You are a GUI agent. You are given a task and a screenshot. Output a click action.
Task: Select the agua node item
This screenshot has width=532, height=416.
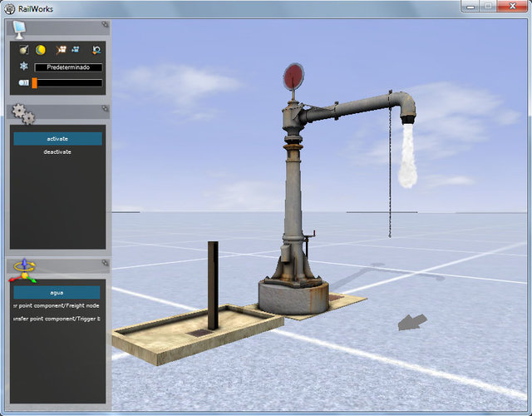[x=57, y=293]
